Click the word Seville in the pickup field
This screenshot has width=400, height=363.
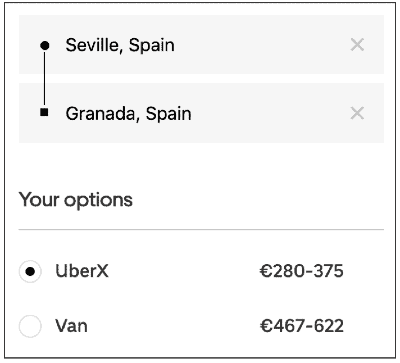92,45
